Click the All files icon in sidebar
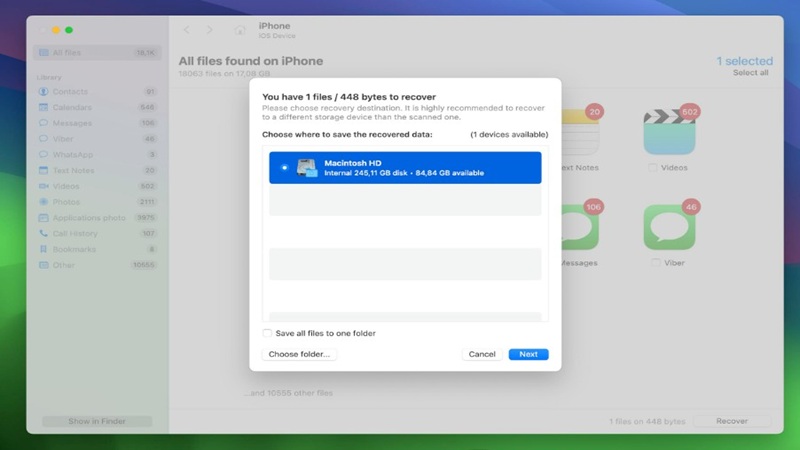 coord(43,53)
